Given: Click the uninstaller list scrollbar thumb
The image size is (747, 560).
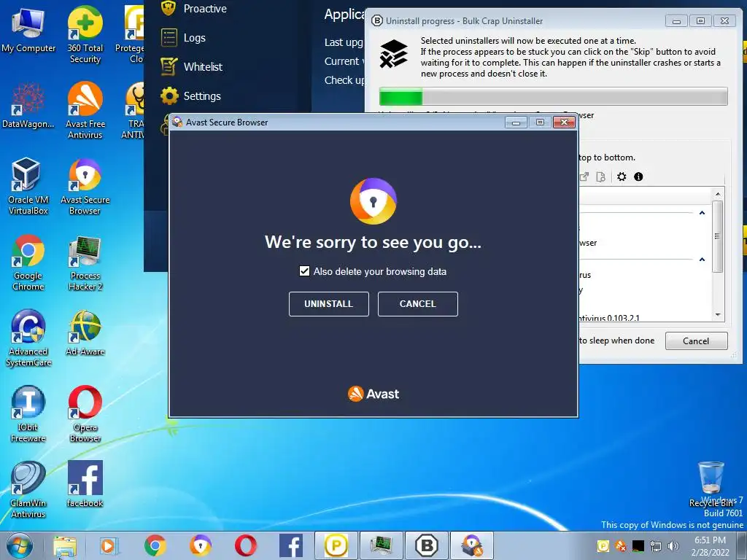Looking at the screenshot, I should (x=717, y=236).
